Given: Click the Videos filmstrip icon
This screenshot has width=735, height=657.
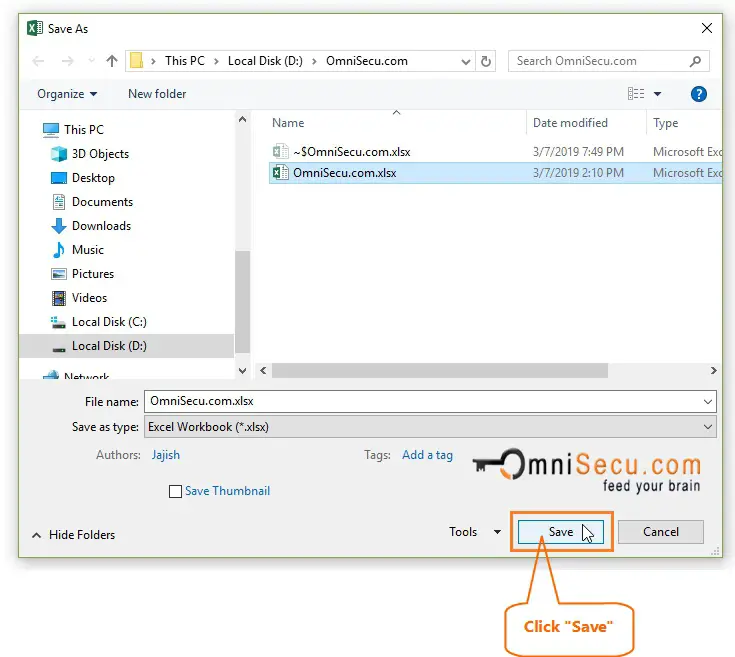Looking at the screenshot, I should click(x=59, y=298).
